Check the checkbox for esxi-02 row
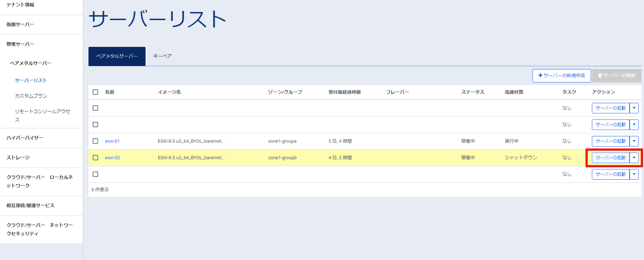Viewport: 644px width, 260px height. (x=95, y=158)
